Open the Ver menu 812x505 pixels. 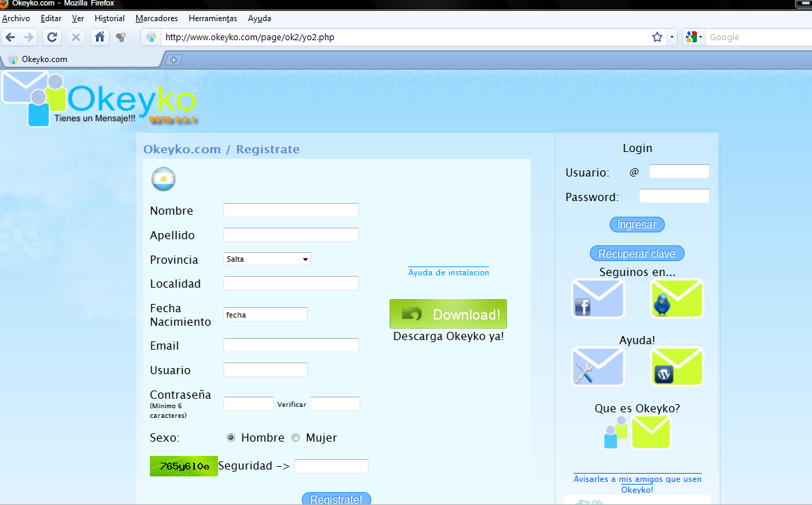pyautogui.click(x=78, y=18)
